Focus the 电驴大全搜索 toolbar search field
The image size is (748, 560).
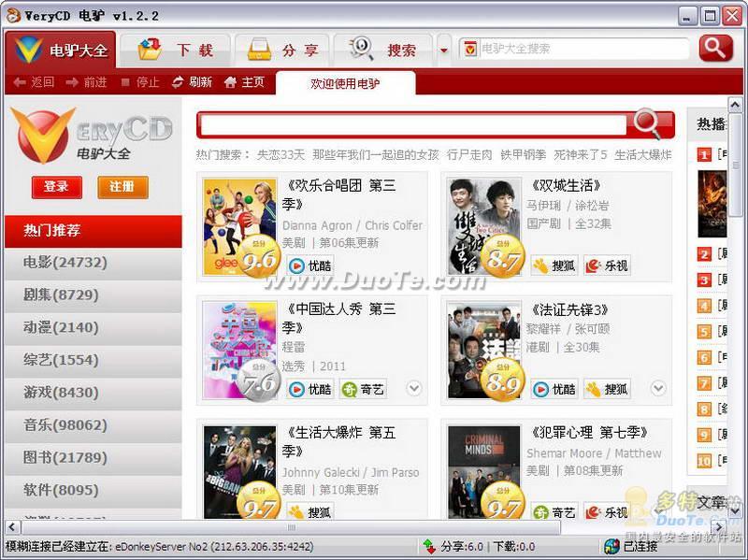tap(575, 49)
